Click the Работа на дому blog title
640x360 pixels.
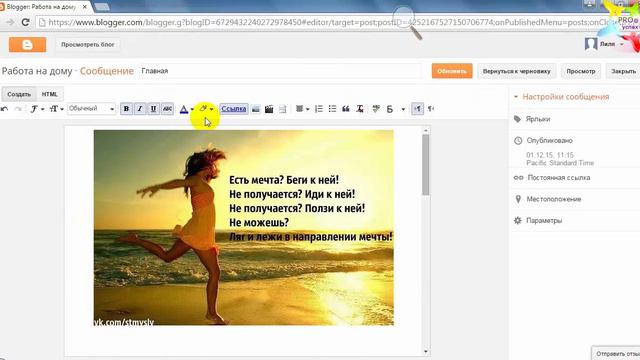pyautogui.click(x=37, y=71)
